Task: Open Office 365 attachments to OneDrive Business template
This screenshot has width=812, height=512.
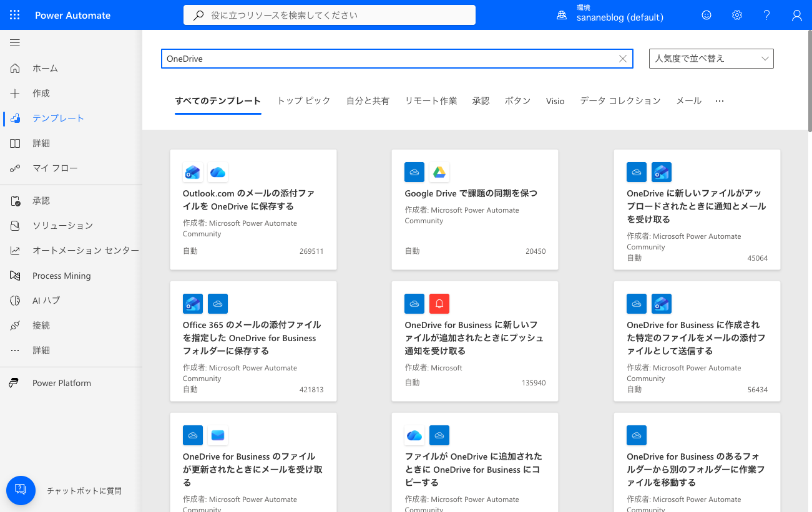Action: pyautogui.click(x=253, y=341)
